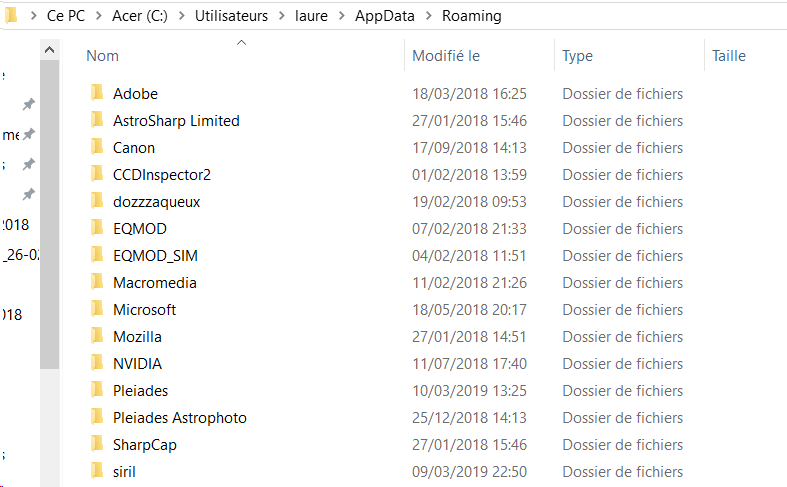Click the SharpCap folder icon
The image size is (787, 487).
97,444
